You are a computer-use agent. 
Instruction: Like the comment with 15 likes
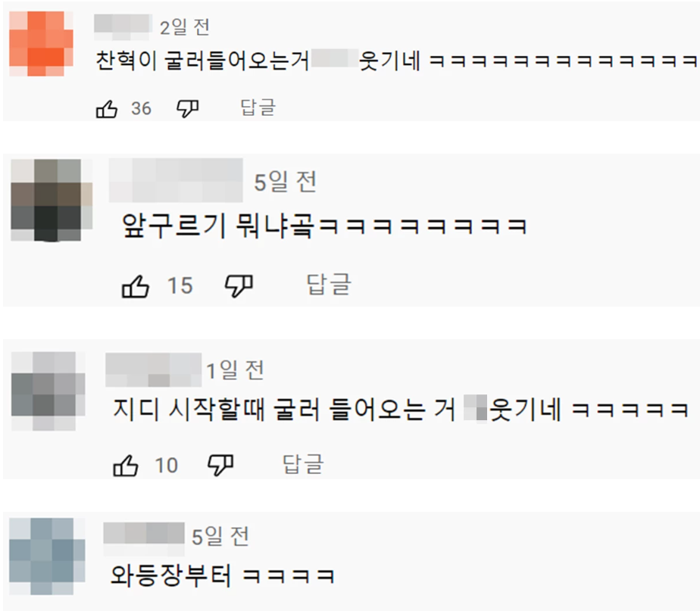(136, 286)
